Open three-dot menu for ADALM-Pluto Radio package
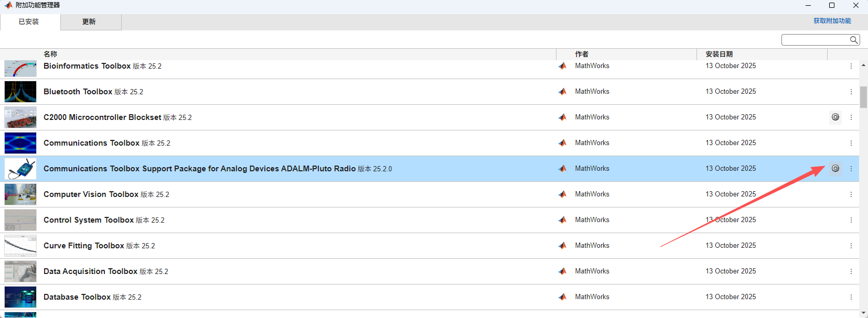Screen dimensions: 868x318 coord(851,169)
